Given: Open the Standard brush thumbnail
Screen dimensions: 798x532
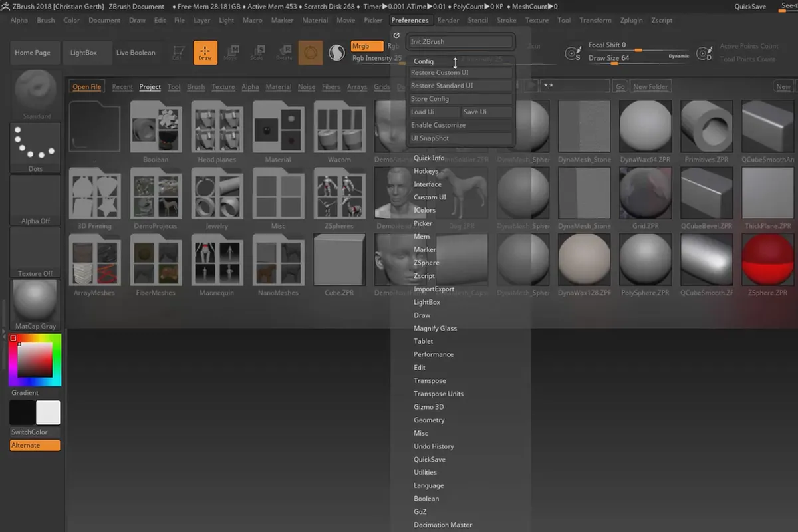Looking at the screenshot, I should [36, 92].
